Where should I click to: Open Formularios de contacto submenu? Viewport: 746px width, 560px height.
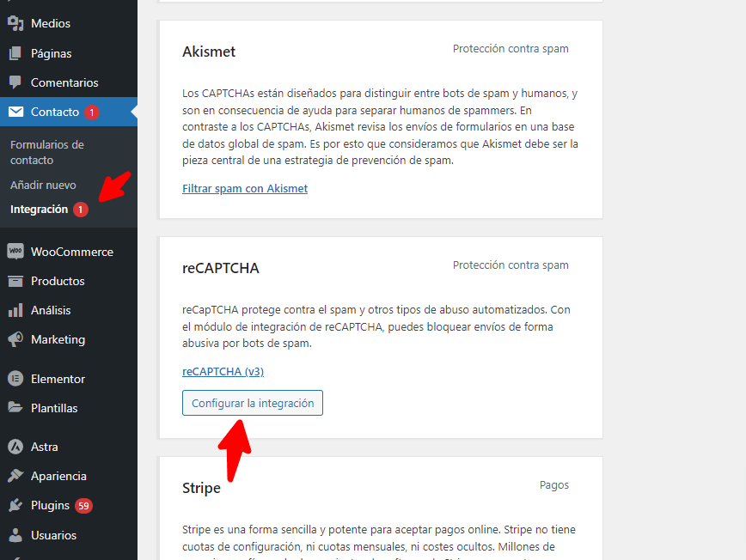47,152
